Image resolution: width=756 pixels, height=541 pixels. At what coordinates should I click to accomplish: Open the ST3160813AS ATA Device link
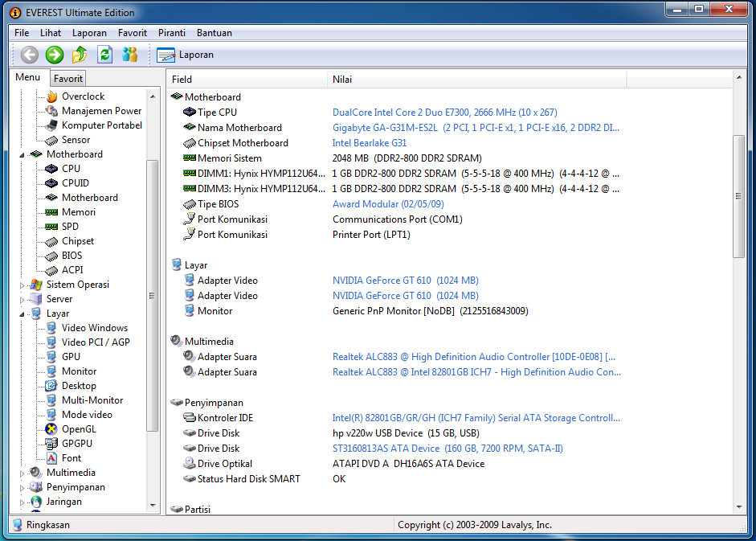(x=447, y=449)
